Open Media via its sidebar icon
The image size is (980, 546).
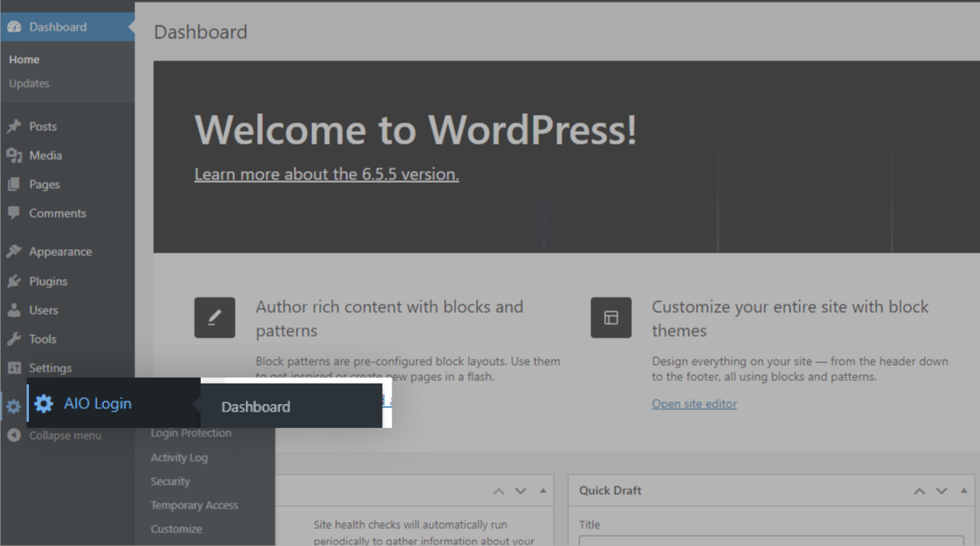tap(14, 156)
